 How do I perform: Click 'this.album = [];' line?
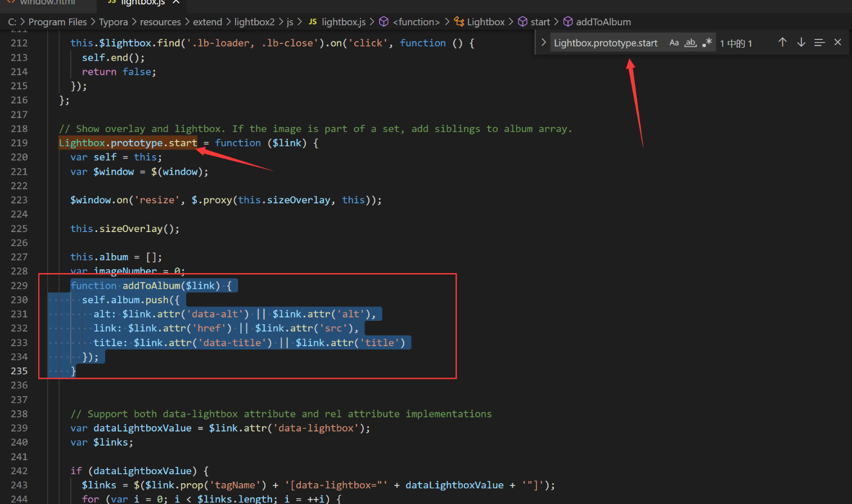[x=116, y=257]
